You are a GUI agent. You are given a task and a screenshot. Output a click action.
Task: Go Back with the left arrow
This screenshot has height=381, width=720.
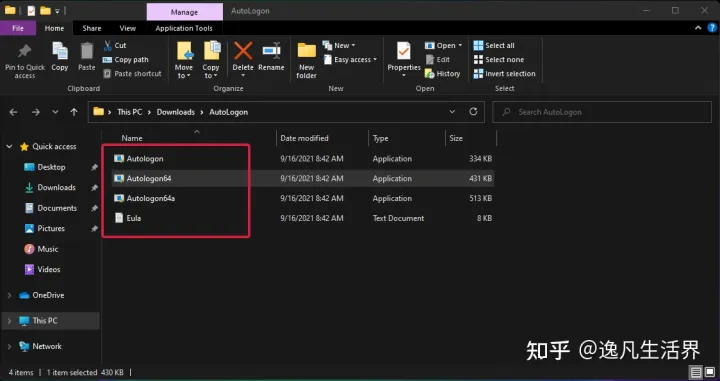(x=13, y=112)
